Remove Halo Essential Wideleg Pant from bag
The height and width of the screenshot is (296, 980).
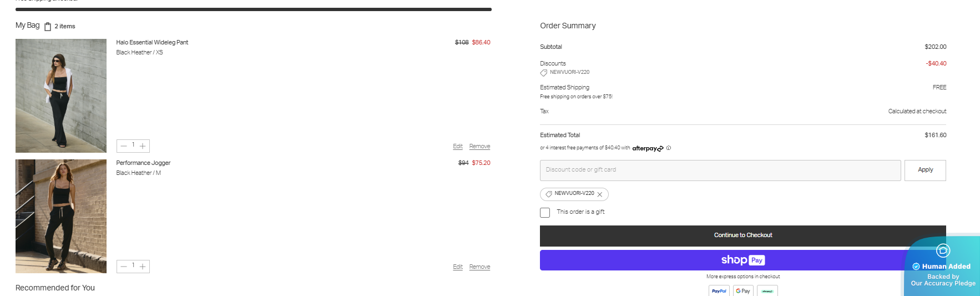pos(479,147)
